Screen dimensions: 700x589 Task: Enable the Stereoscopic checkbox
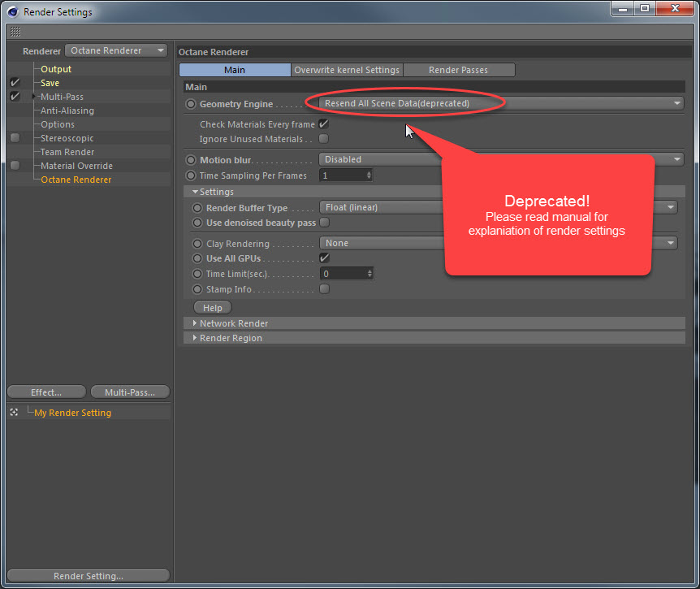click(x=15, y=138)
